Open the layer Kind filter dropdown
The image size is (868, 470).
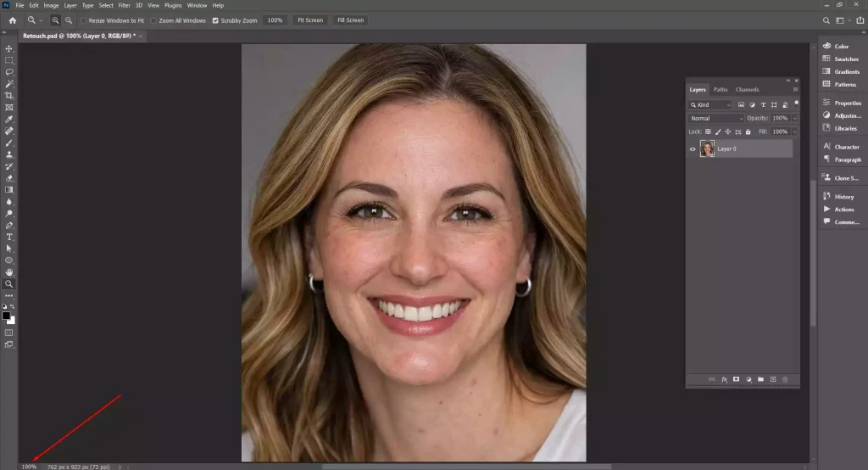pyautogui.click(x=710, y=104)
